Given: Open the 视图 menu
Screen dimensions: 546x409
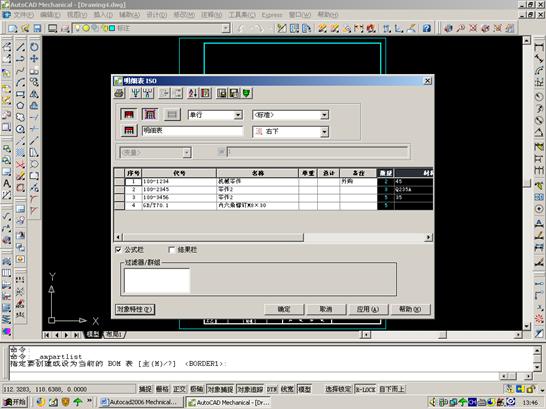Looking at the screenshot, I should (77, 15).
